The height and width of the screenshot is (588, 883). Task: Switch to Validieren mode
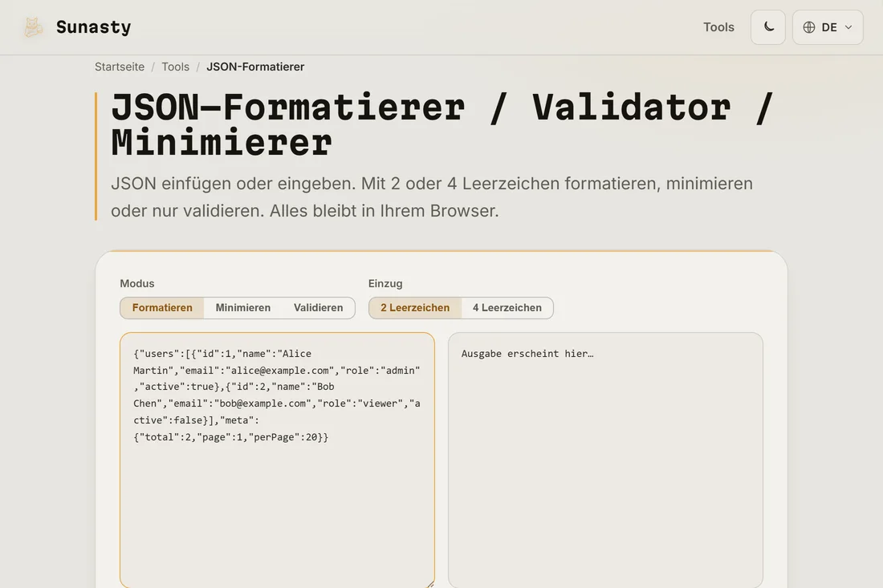click(318, 308)
